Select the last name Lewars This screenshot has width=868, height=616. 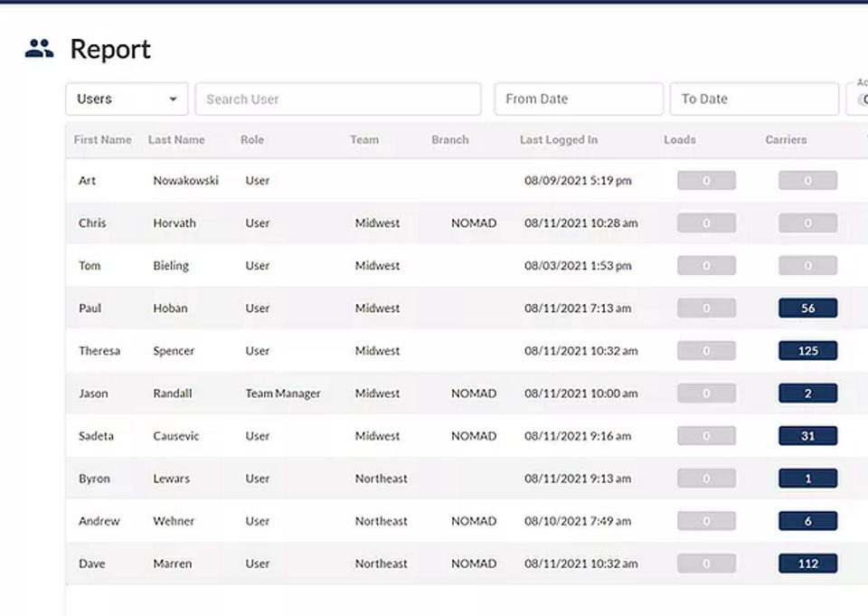click(x=171, y=479)
